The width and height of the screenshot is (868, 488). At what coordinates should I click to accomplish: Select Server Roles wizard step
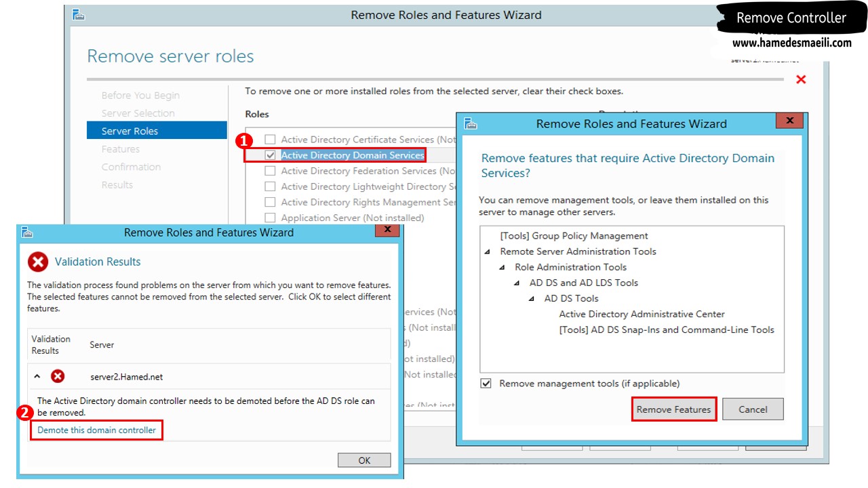[x=157, y=131]
